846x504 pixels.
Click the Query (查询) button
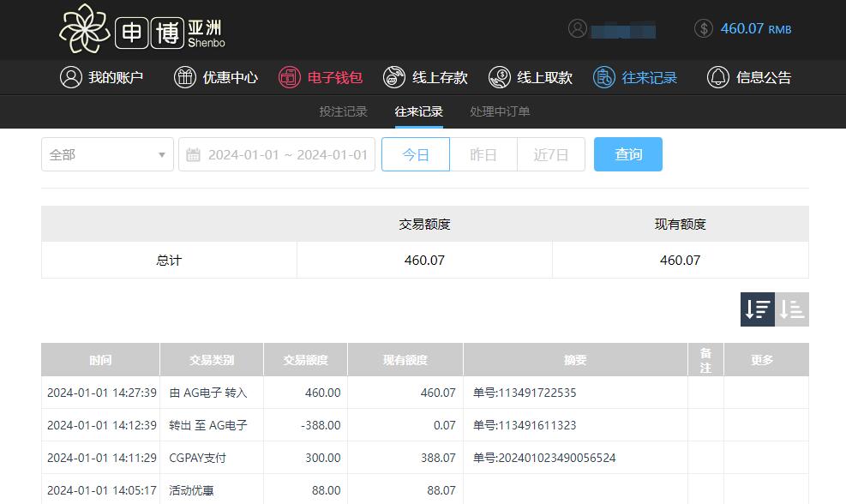(628, 154)
